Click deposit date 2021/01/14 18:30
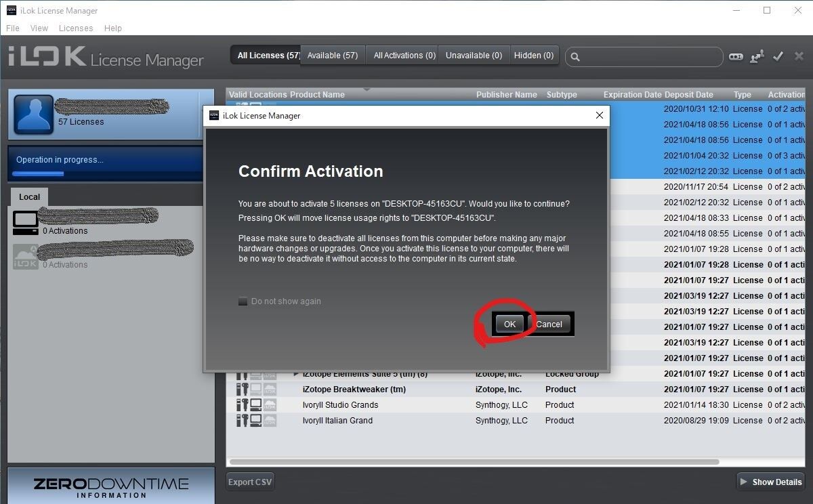The height and width of the screenshot is (504, 813). click(696, 405)
